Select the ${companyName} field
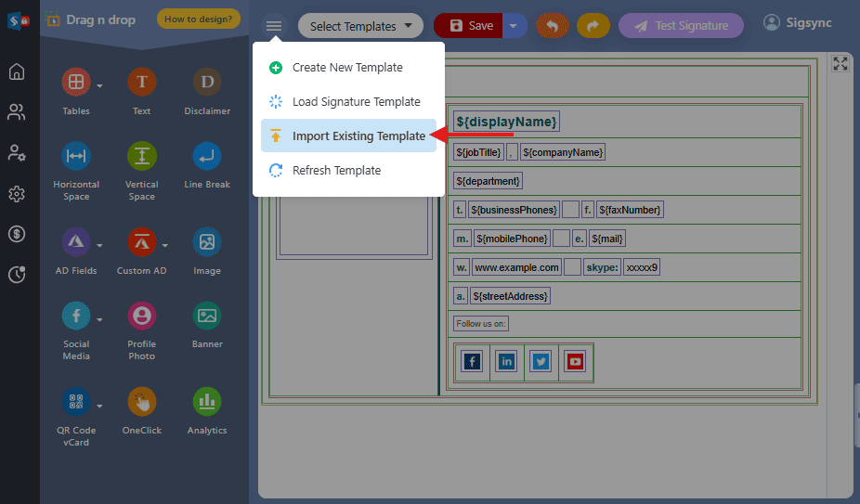 tap(563, 152)
